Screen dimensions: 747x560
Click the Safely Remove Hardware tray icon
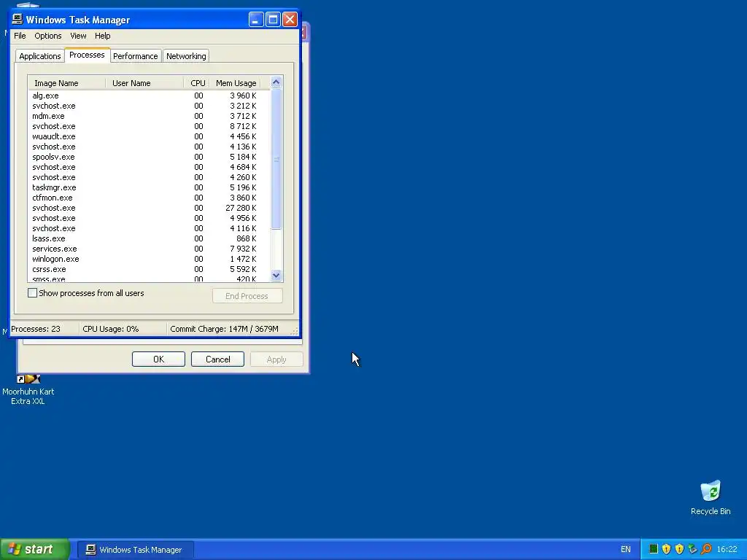[693, 549]
